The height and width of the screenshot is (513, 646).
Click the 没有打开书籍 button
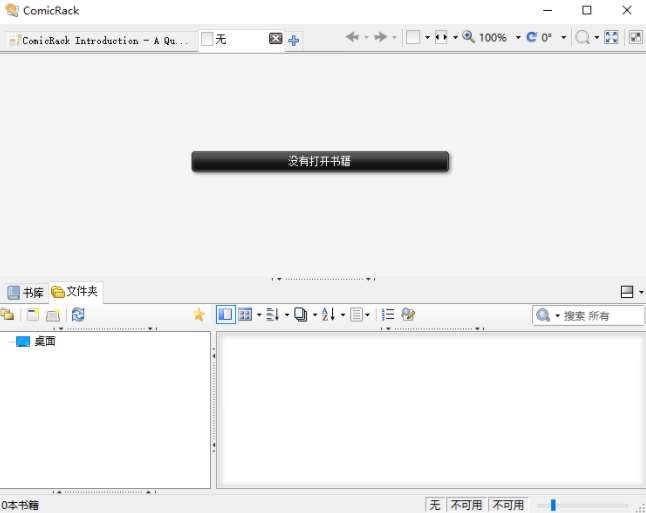click(x=320, y=161)
